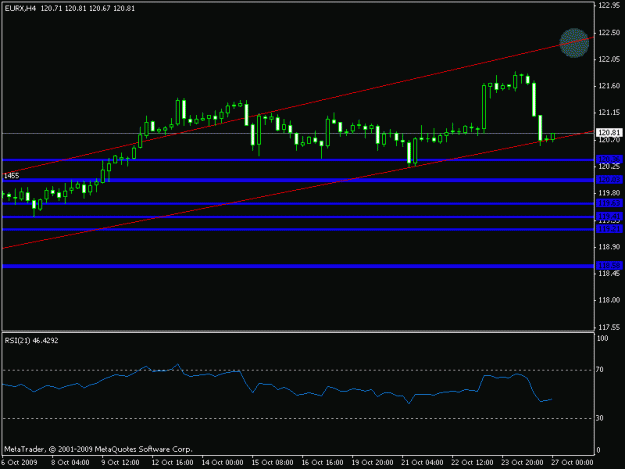
Task: Click the blue 120.03 price tag
Action: click(x=609, y=180)
